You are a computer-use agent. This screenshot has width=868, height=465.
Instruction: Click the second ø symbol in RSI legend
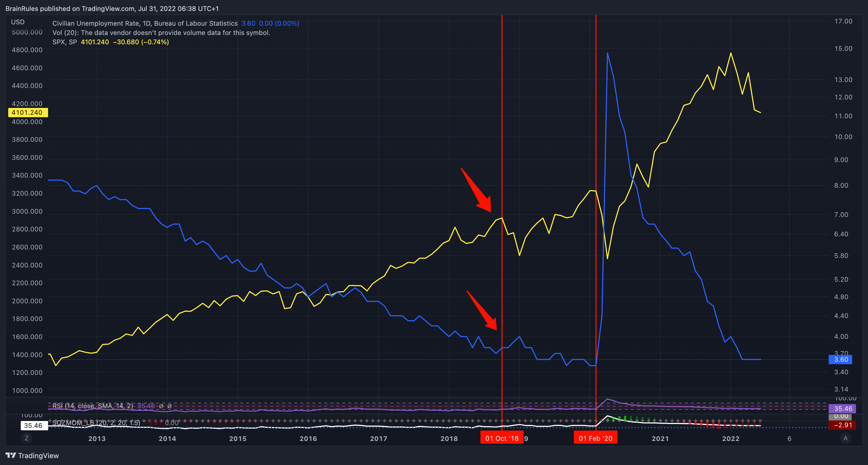pos(170,406)
